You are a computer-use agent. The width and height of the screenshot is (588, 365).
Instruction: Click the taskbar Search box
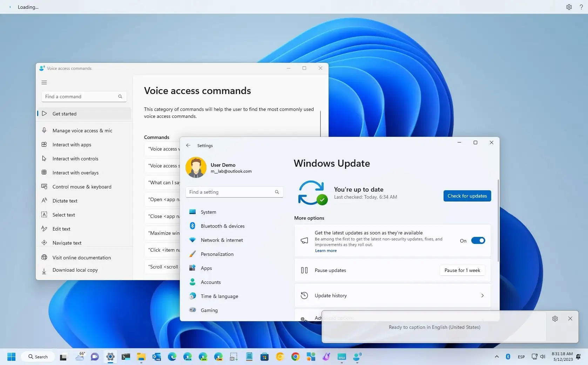[x=38, y=357]
